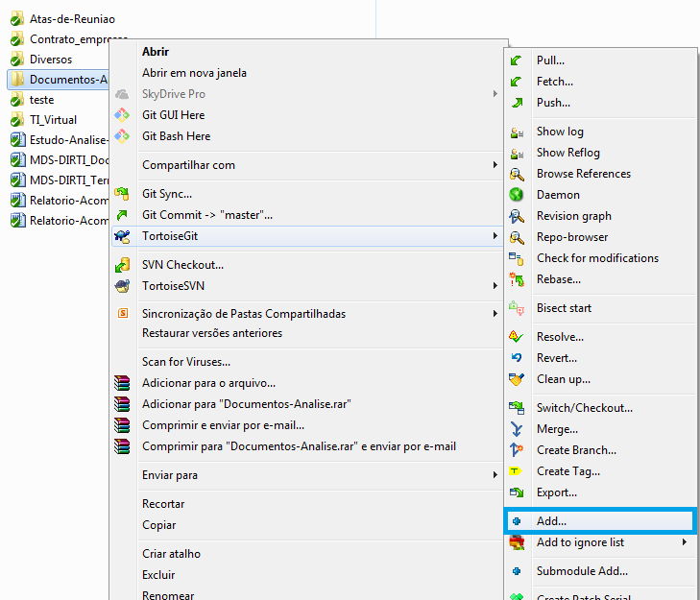Click the Merge icon
The width and height of the screenshot is (700, 600).
(x=517, y=429)
